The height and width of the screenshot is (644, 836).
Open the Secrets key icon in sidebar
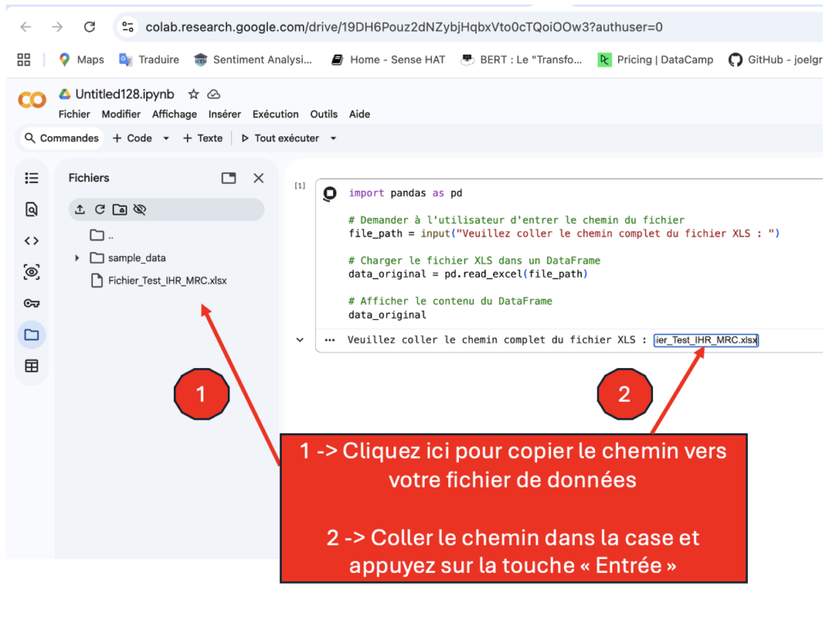point(31,304)
